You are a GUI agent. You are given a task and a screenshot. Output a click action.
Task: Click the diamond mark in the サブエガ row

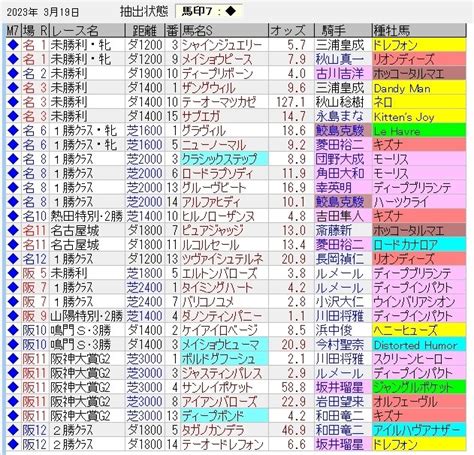[x=13, y=116]
